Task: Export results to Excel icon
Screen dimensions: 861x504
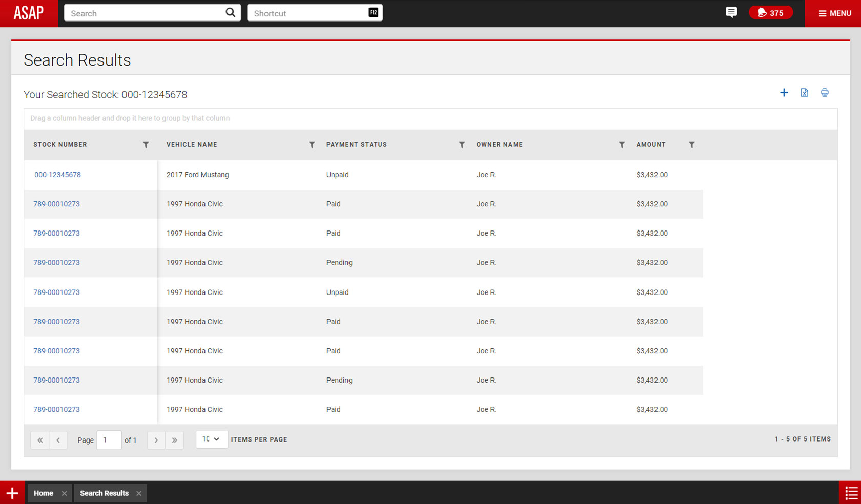Action: [x=804, y=93]
